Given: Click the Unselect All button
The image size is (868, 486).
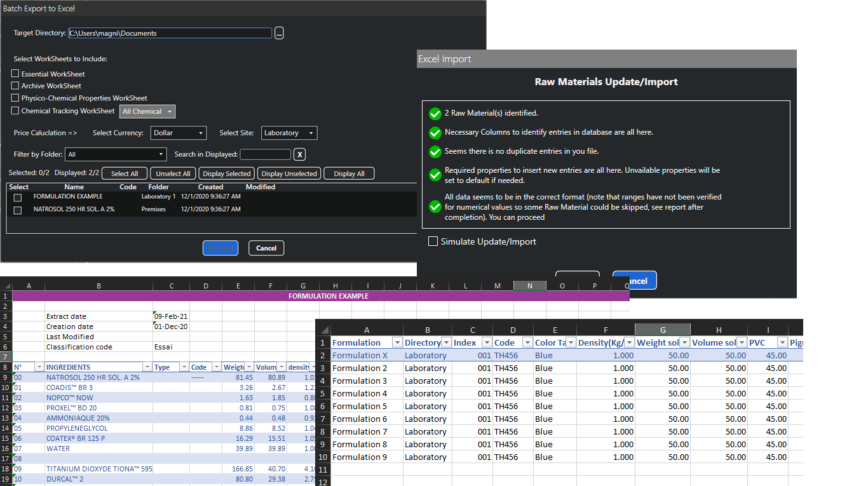Looking at the screenshot, I should 173,173.
